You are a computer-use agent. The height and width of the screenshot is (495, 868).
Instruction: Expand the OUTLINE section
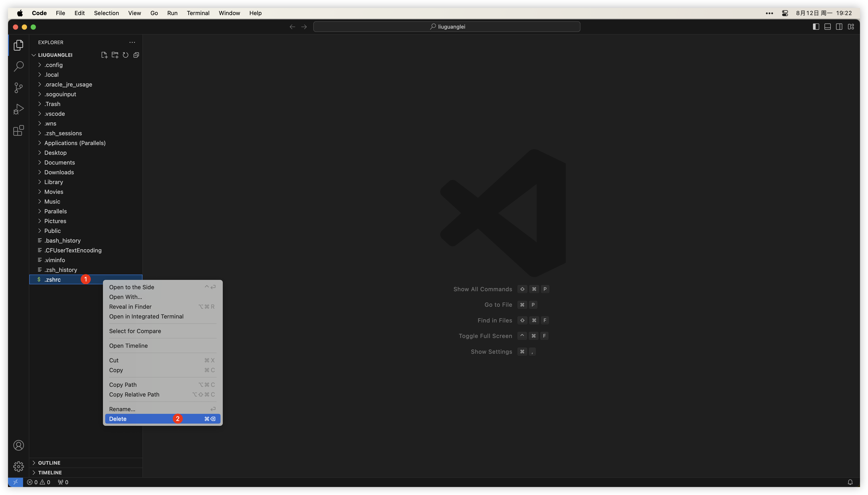pyautogui.click(x=49, y=463)
